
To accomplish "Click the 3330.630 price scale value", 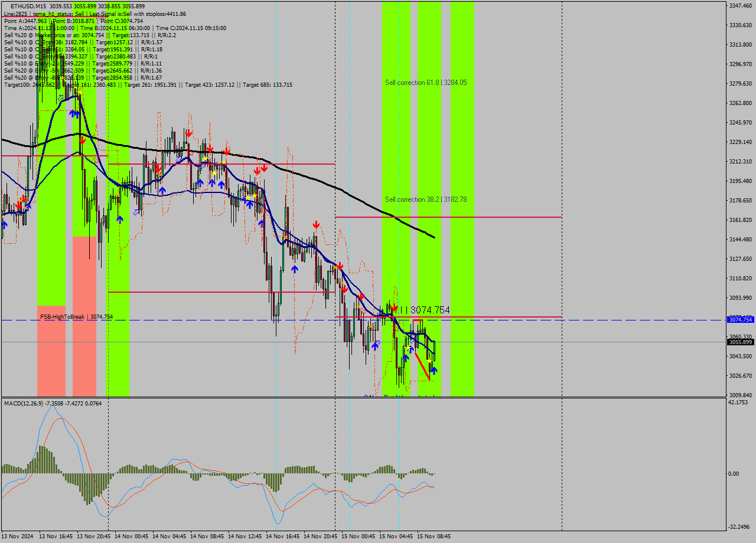I will pyautogui.click(x=741, y=25).
